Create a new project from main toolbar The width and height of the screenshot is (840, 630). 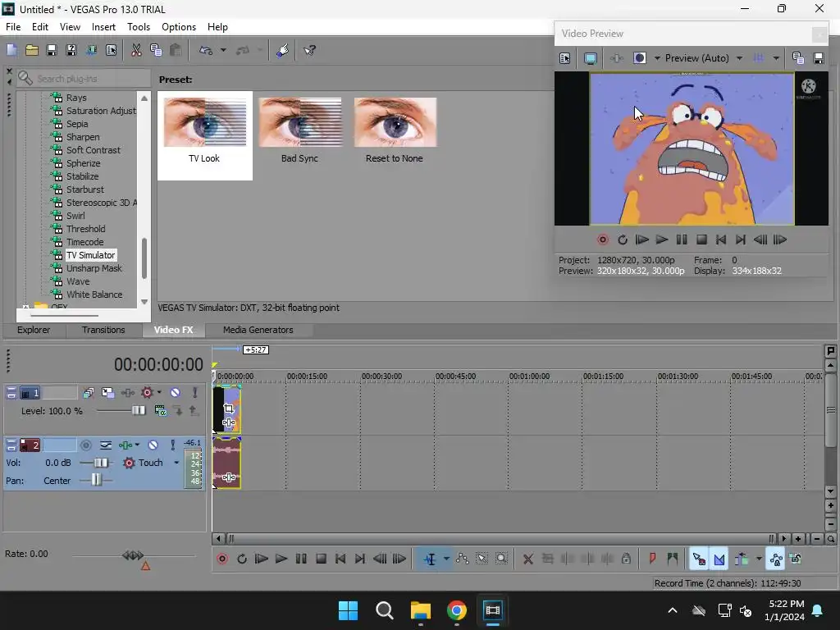tap(11, 50)
